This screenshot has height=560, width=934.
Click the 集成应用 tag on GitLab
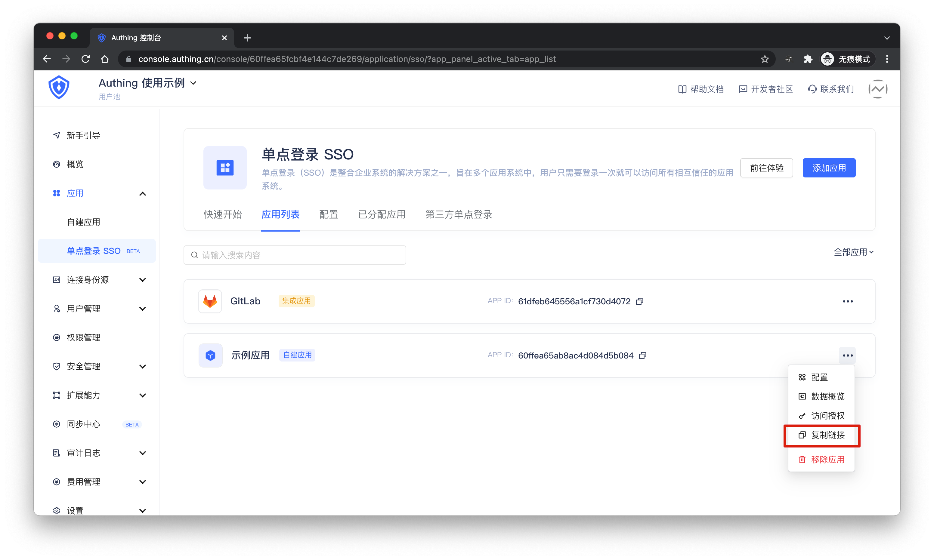pos(296,301)
